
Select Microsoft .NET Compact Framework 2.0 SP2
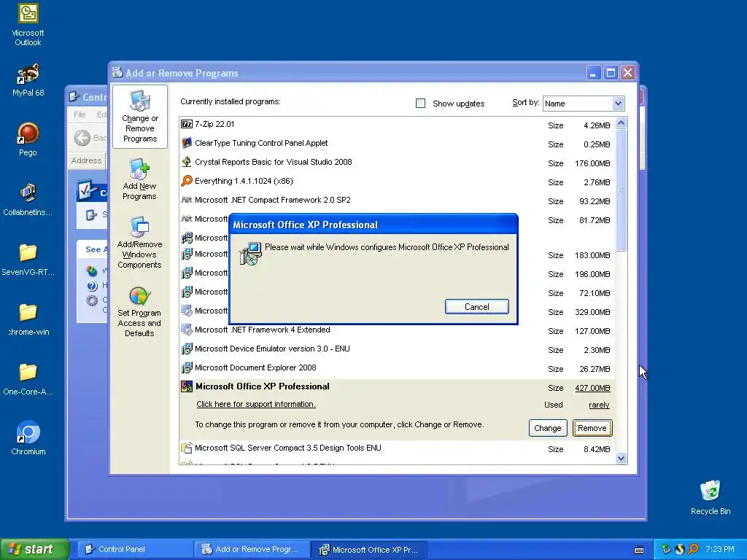click(x=397, y=201)
